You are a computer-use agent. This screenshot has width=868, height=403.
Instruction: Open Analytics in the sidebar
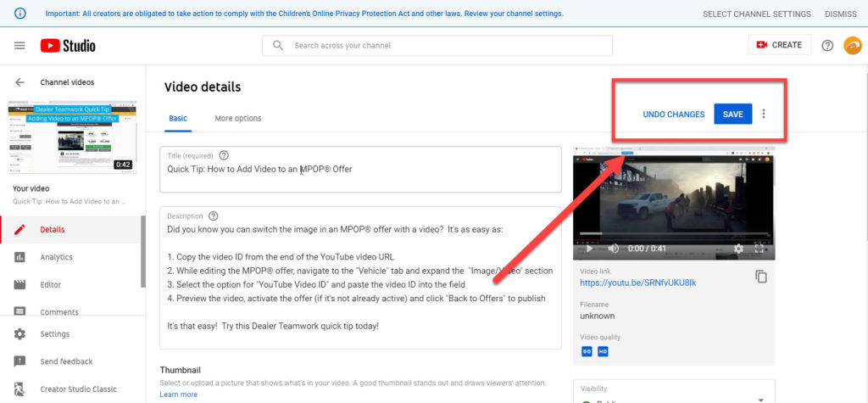pos(56,257)
